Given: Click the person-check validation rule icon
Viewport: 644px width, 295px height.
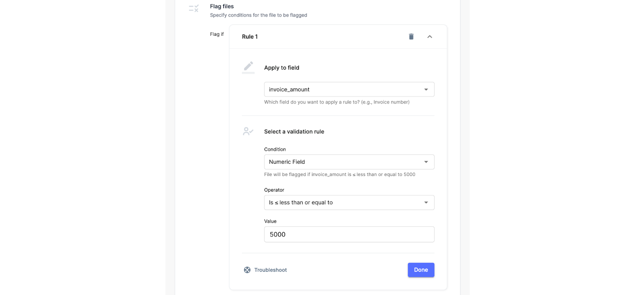Looking at the screenshot, I should pos(248,131).
